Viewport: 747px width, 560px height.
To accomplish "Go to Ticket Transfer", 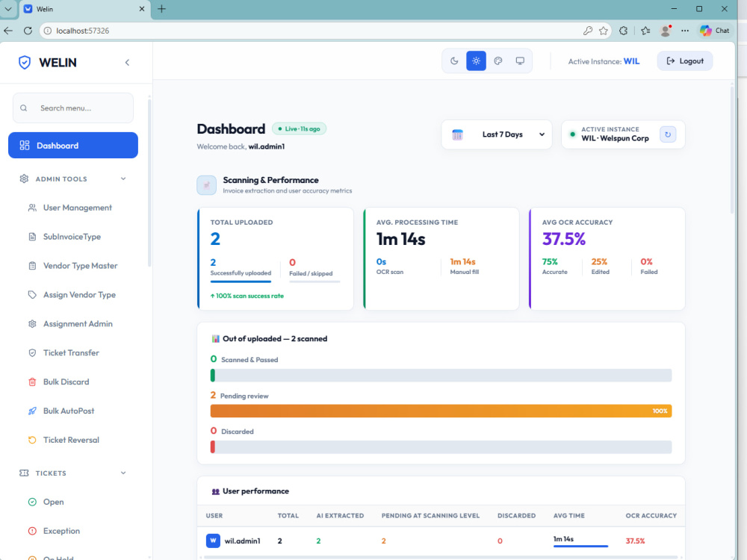I will pos(71,353).
